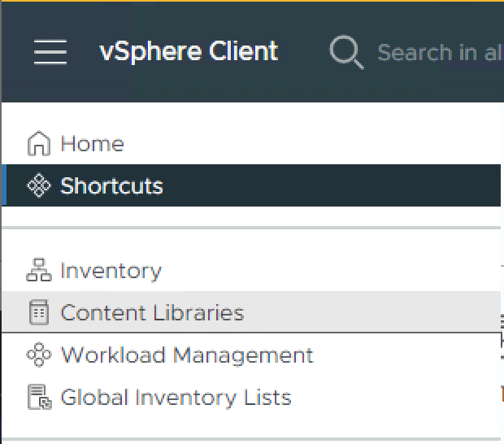This screenshot has width=504, height=444.
Task: Focus the search text field
Action: click(439, 52)
